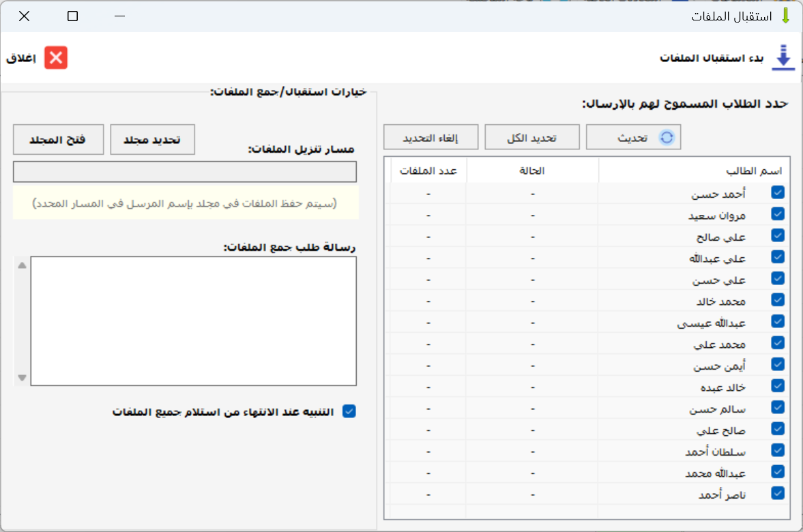The height and width of the screenshot is (532, 803).
Task: Click the red X icon for إغلاق
Action: coord(56,58)
